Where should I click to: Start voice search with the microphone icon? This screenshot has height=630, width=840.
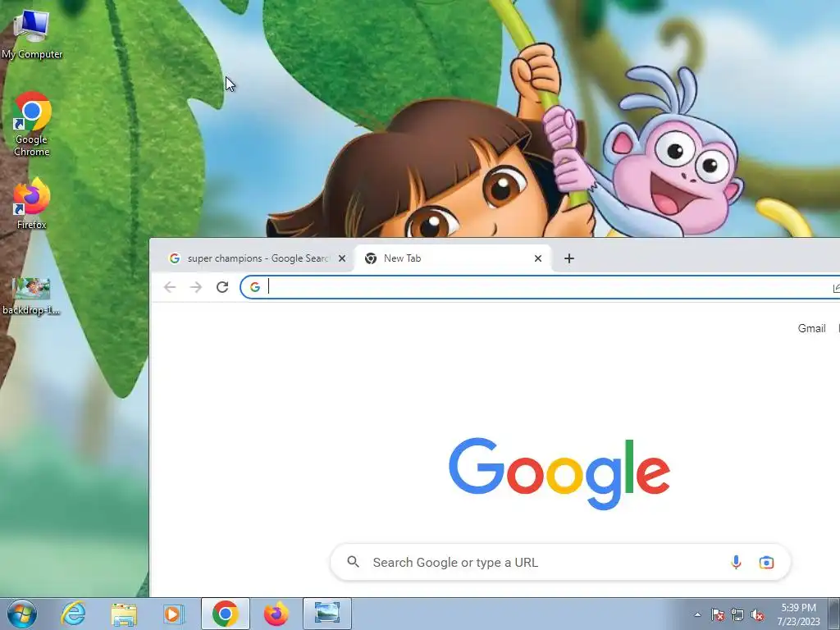click(736, 563)
